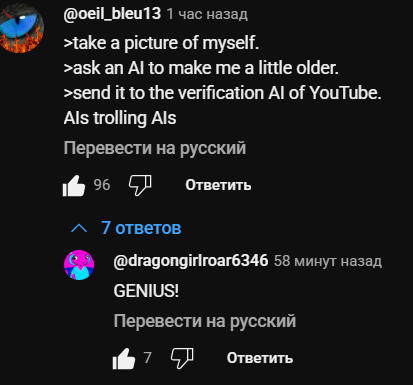Viewport: 413px width, 385px height.
Task: Open the @oeil_bleu13 username link
Action: point(112,14)
